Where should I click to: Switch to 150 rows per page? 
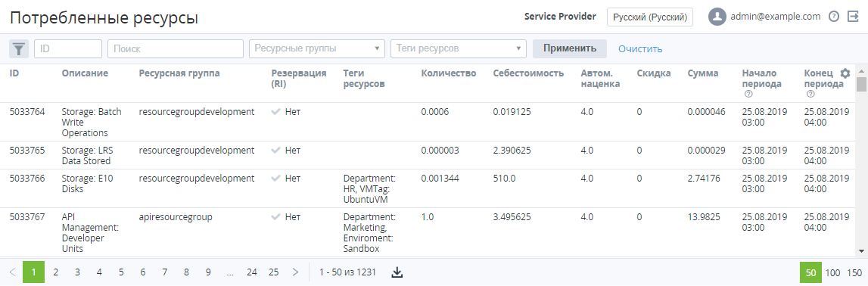point(854,272)
